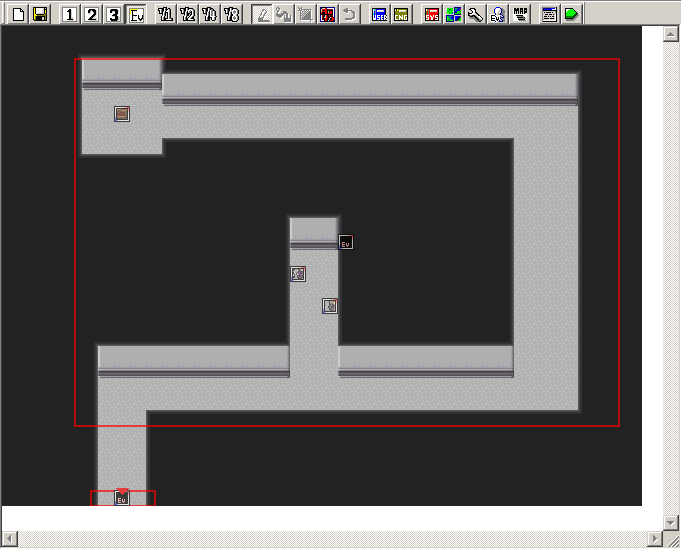Open game settings wrench icon

(x=475, y=14)
